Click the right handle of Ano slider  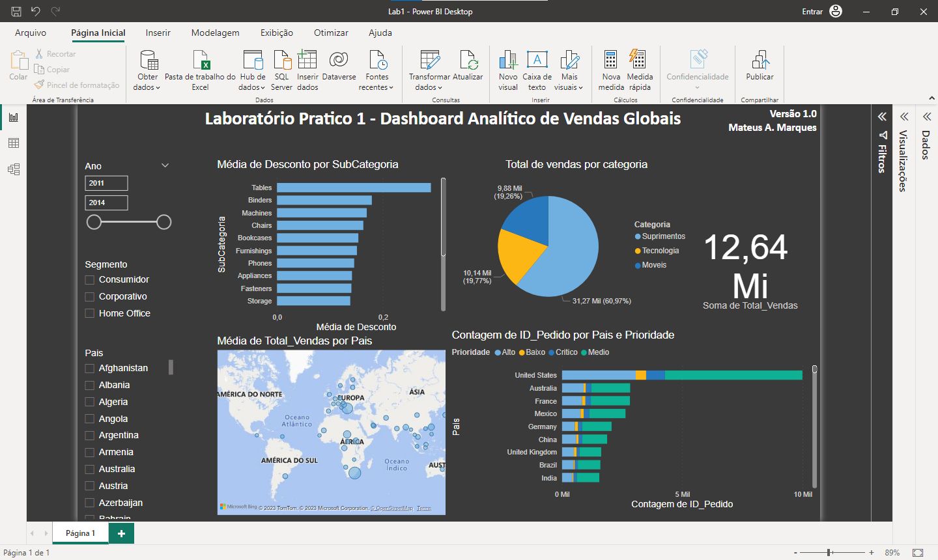[x=164, y=222]
